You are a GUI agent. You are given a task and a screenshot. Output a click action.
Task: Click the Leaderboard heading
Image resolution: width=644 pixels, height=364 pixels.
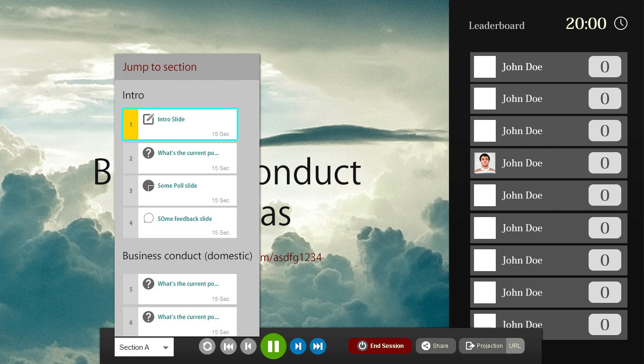[x=497, y=26]
